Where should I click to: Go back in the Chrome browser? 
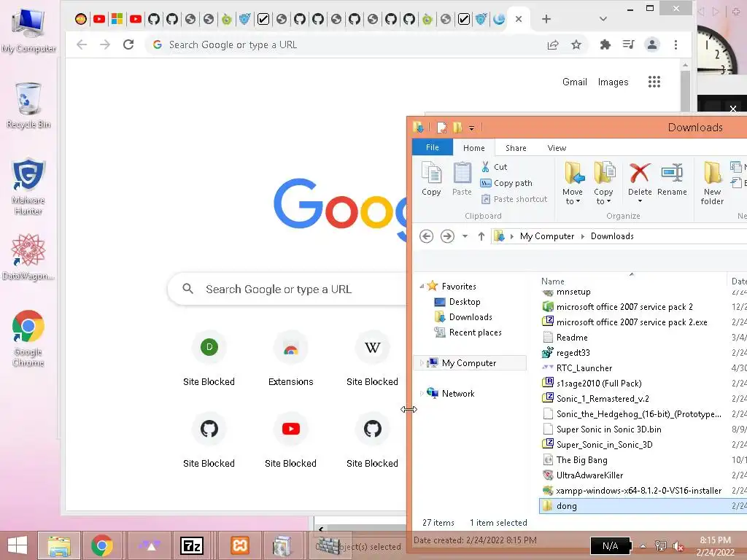coord(82,44)
